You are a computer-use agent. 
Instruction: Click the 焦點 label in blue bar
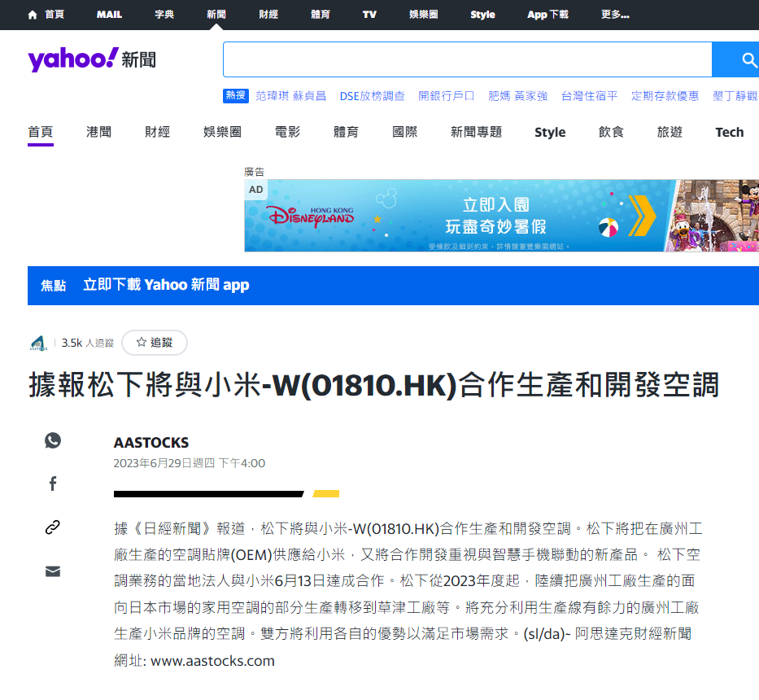click(x=53, y=286)
